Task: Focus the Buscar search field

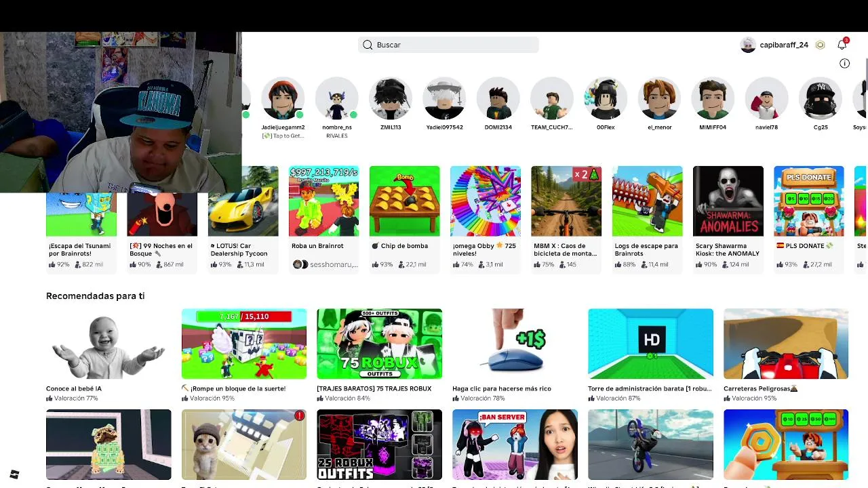Action: click(448, 45)
